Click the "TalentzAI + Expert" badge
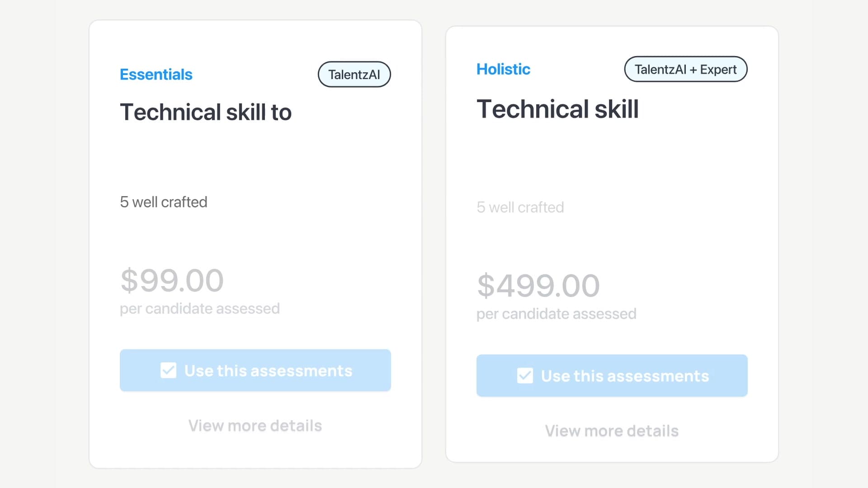 [x=685, y=69]
